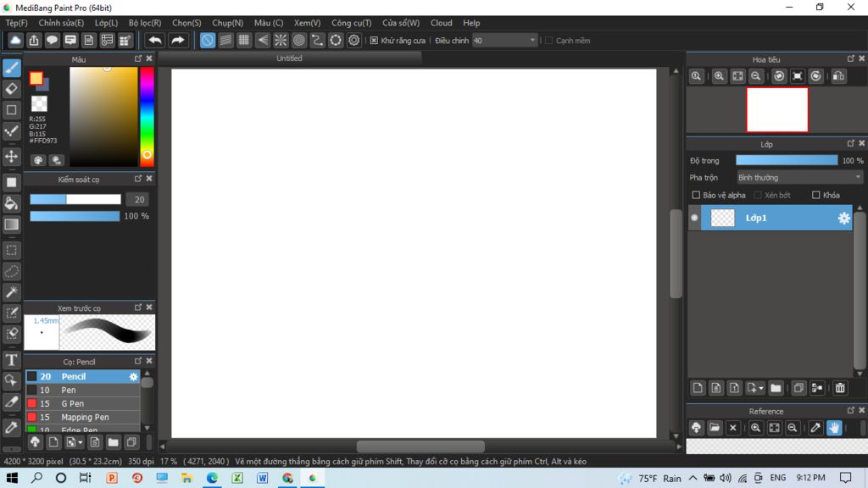Viewport: 868px width, 488px height.
Task: Open the Chỉnh sửa(E) menu
Action: point(61,23)
